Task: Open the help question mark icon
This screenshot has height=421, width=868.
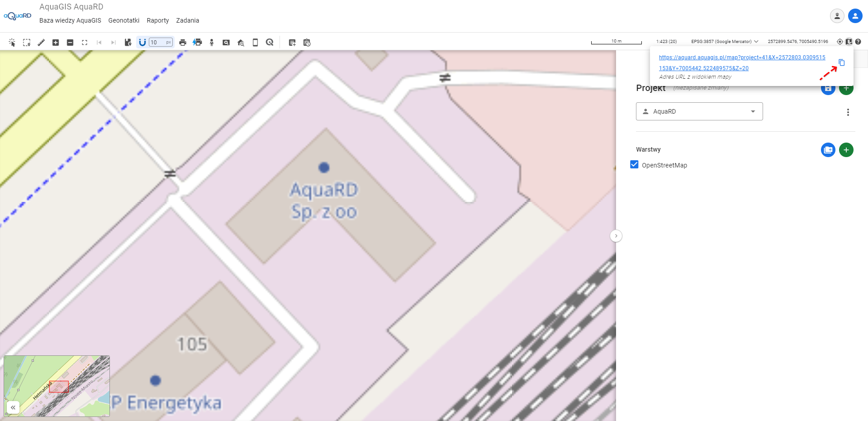Action: pyautogui.click(x=858, y=42)
